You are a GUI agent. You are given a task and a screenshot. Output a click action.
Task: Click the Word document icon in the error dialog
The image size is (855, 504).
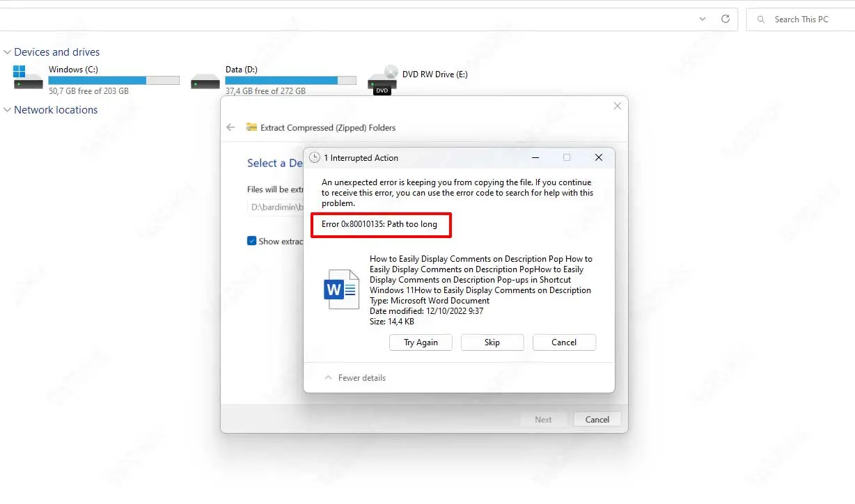tap(341, 290)
